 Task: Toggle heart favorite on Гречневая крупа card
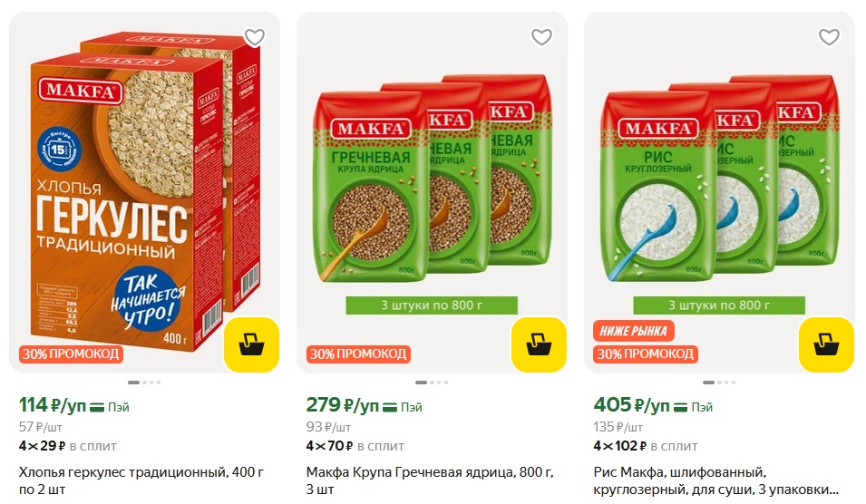click(x=541, y=37)
